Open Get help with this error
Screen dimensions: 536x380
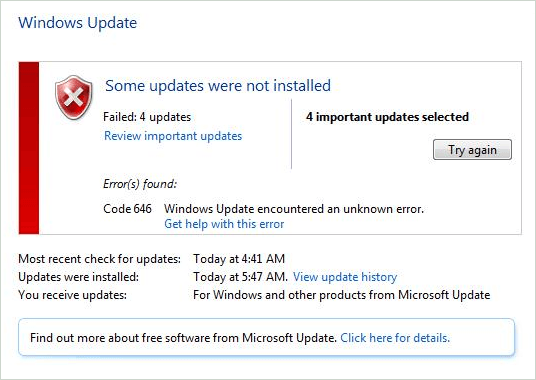[224, 224]
